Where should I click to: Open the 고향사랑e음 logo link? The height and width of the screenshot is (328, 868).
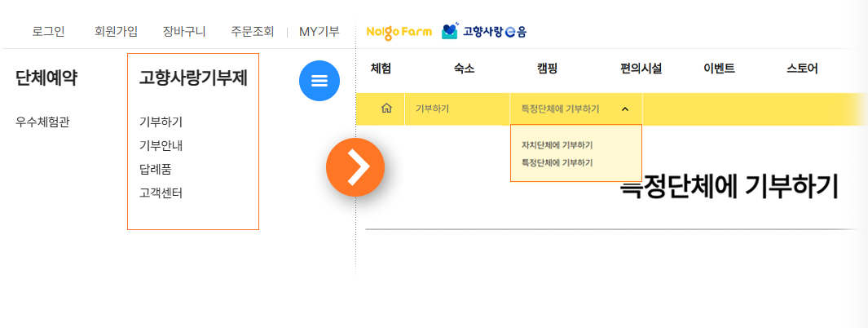484,32
